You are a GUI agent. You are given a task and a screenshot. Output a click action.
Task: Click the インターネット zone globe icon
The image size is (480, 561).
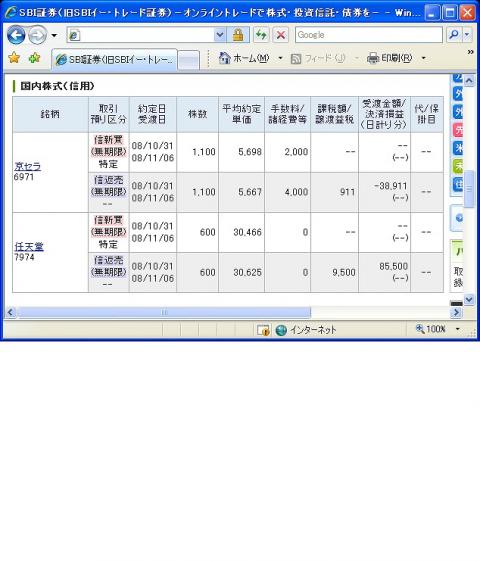pyautogui.click(x=281, y=330)
